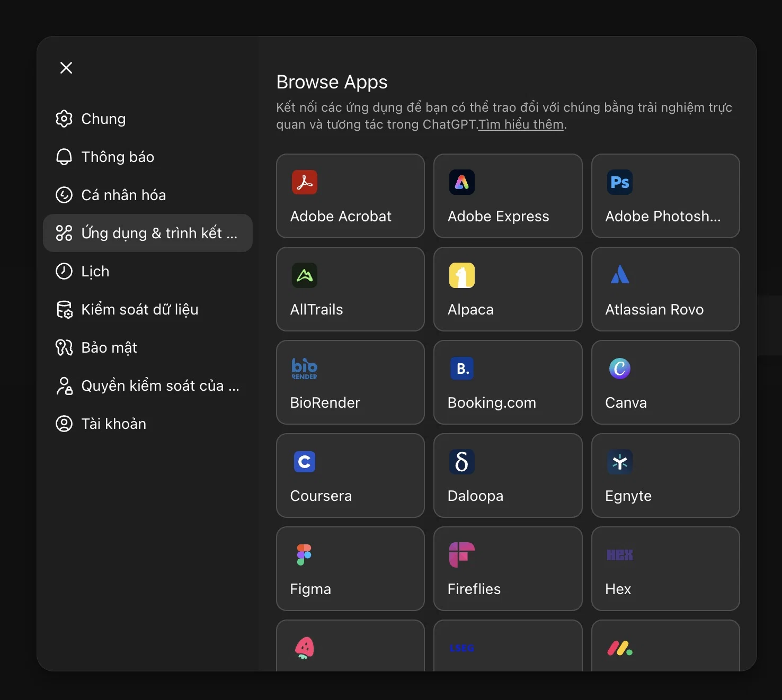The image size is (782, 700).
Task: Click the Atlassian Rovo logo icon
Action: pyautogui.click(x=620, y=275)
